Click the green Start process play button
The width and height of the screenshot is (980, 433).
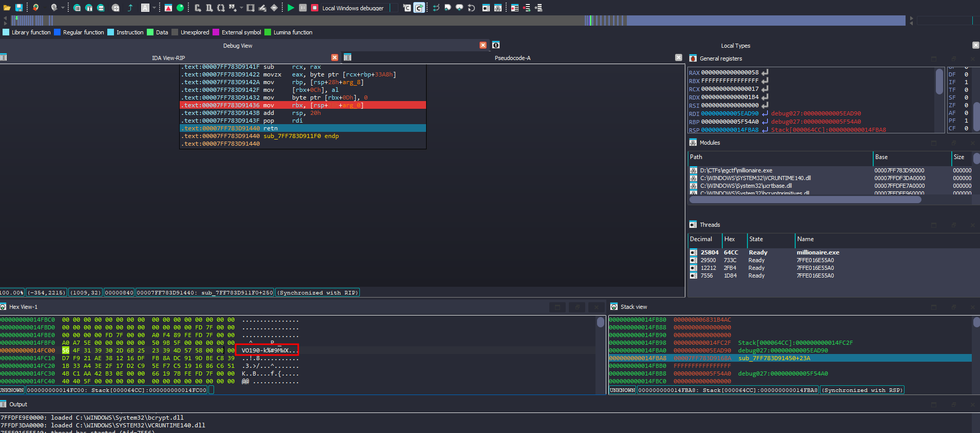click(x=291, y=8)
